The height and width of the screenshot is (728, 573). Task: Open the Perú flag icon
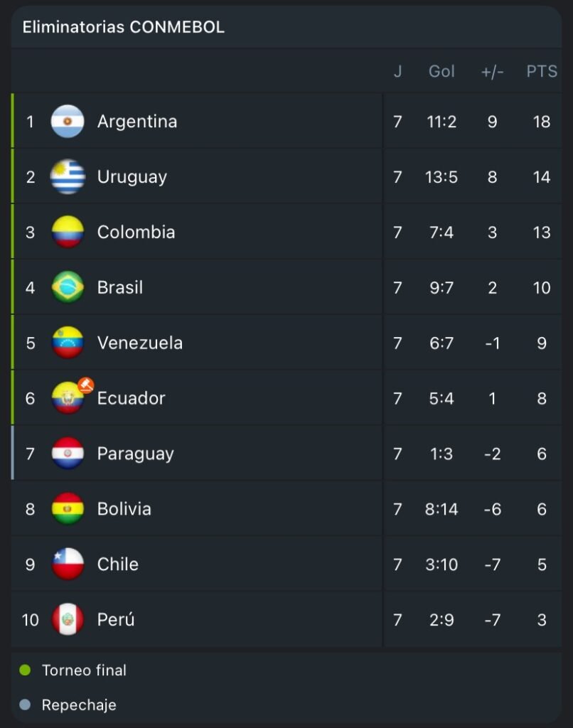pyautogui.click(x=68, y=619)
